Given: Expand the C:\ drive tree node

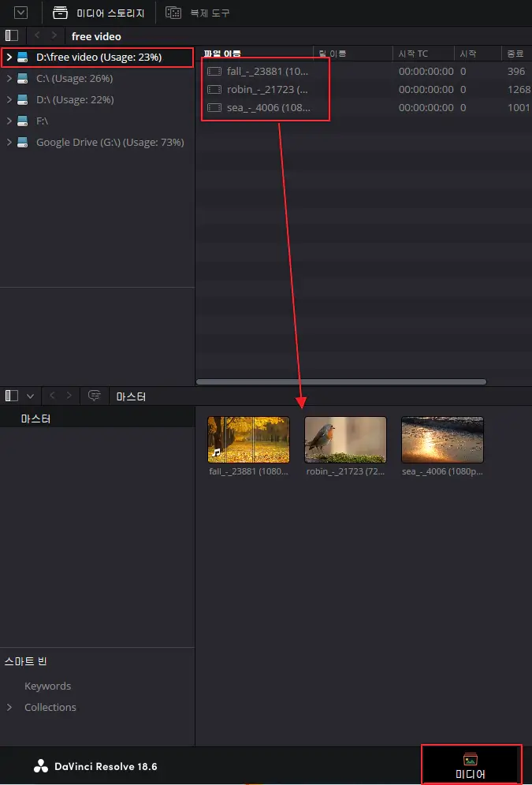Looking at the screenshot, I should click(x=9, y=78).
